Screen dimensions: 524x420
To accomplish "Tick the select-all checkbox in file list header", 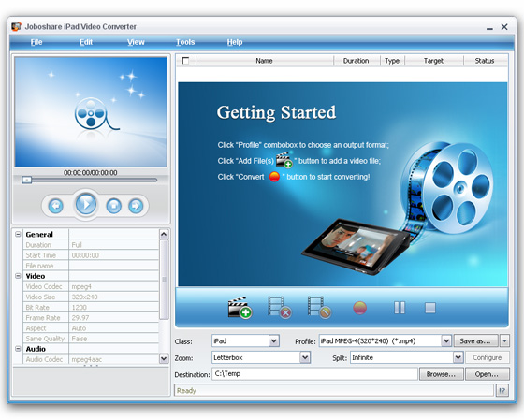I will point(185,61).
